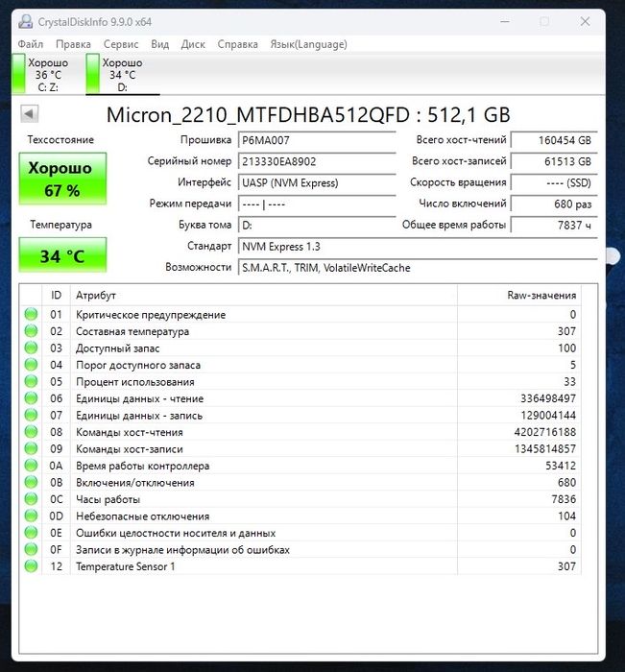Click status icon for Записи в журнале информации
Screen dimensions: 625x672
[31, 549]
